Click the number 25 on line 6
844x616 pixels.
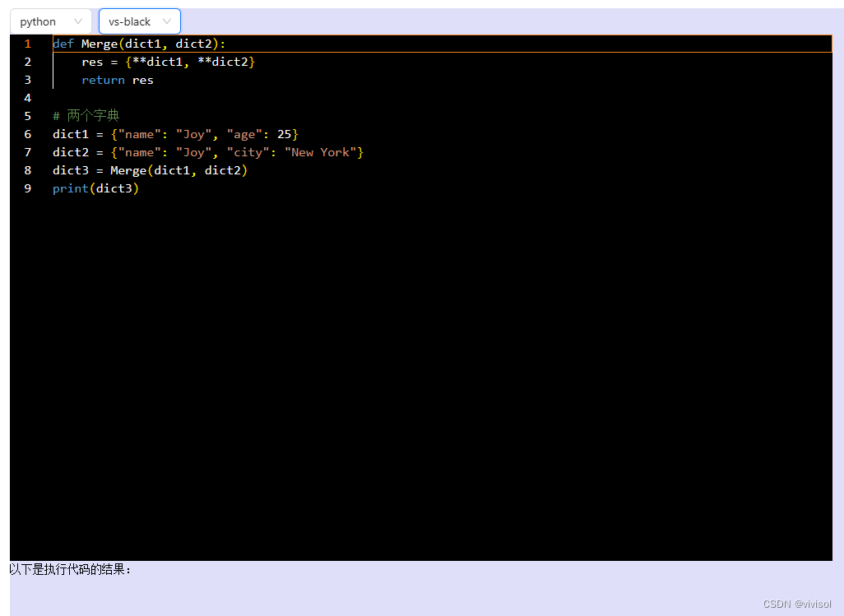click(x=284, y=134)
